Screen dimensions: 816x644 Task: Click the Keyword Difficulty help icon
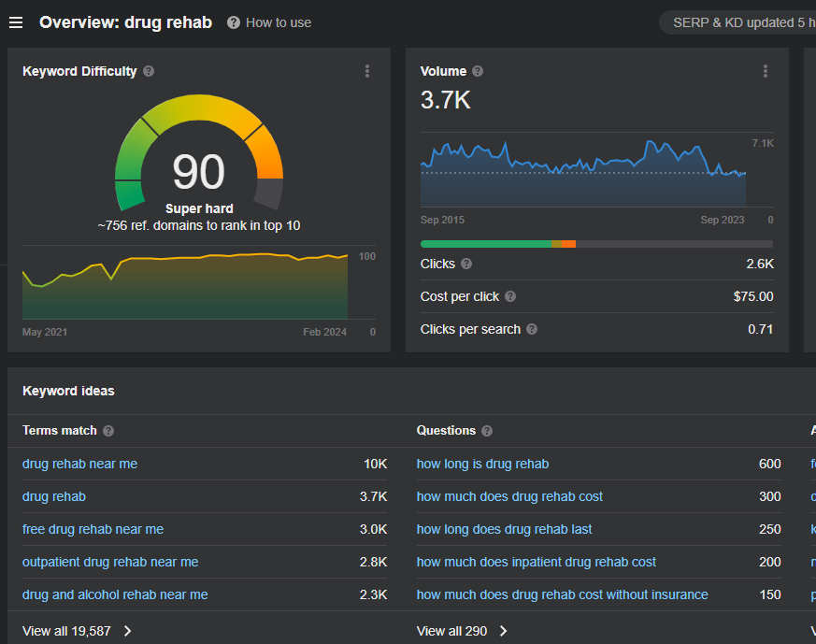(x=149, y=71)
